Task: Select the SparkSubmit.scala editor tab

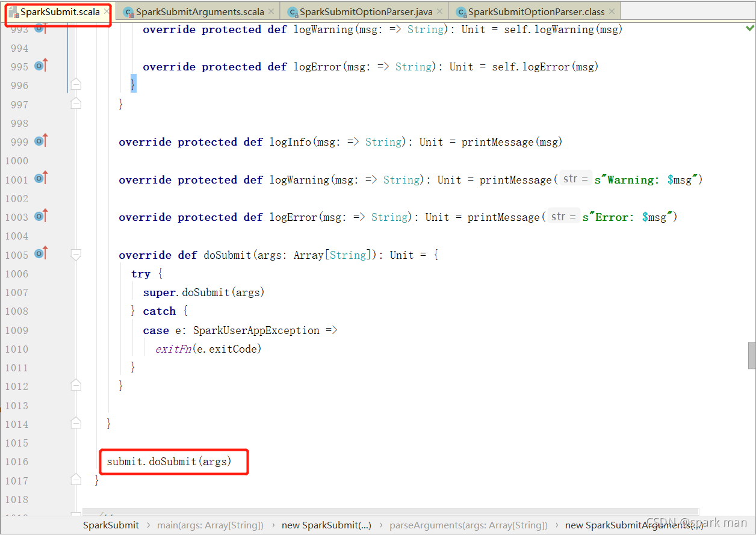Action: click(60, 12)
